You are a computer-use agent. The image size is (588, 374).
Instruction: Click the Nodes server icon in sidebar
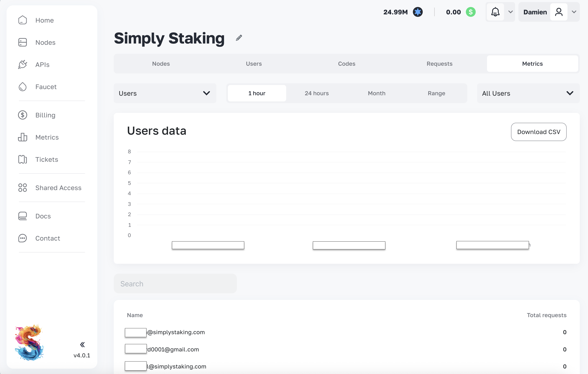click(x=22, y=42)
